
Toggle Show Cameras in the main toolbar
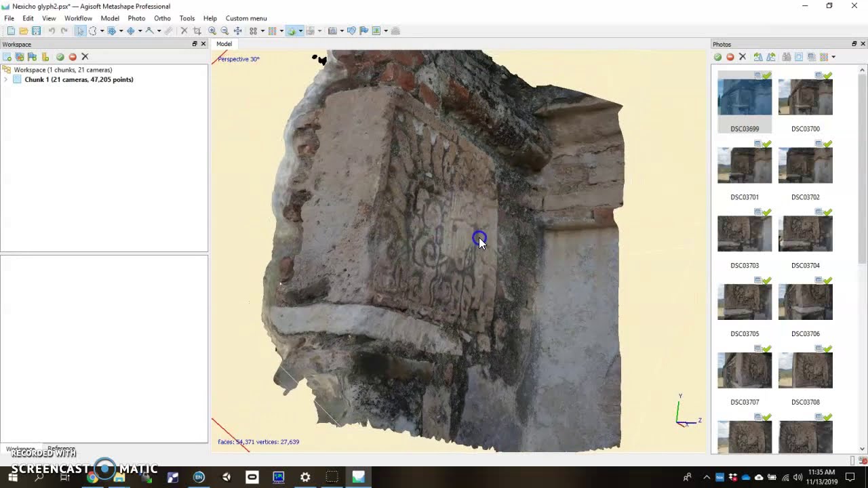pyautogui.click(x=332, y=30)
